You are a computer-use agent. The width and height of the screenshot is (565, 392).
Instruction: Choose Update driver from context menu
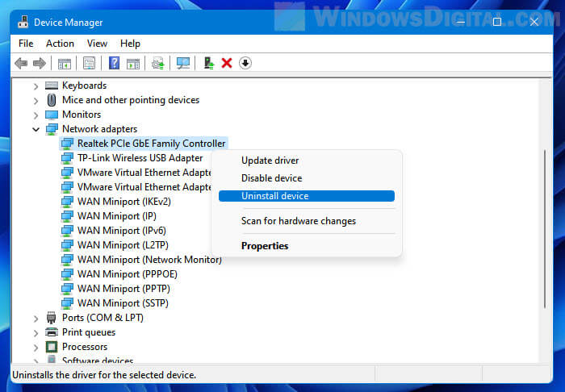pos(306,161)
